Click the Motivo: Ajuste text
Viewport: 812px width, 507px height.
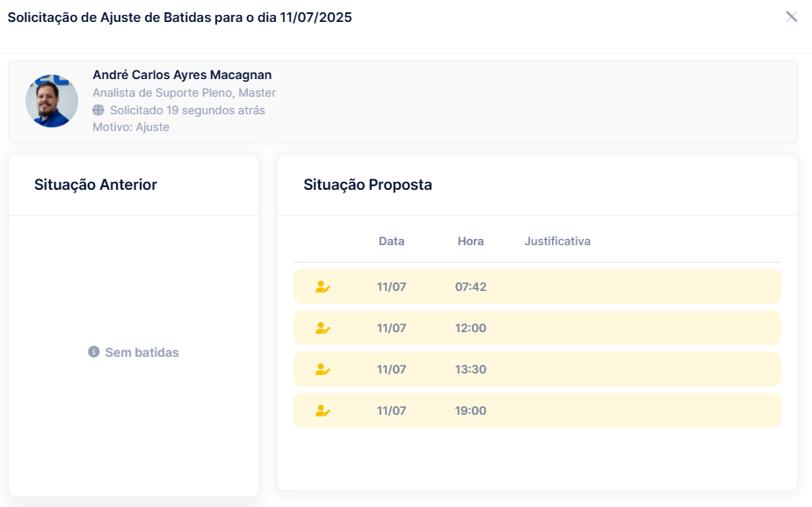click(x=131, y=127)
